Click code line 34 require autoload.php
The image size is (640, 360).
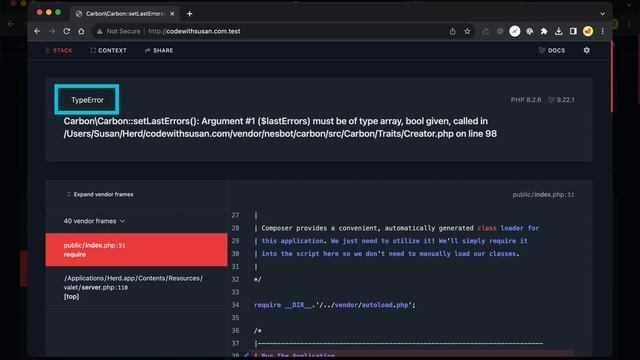pos(335,305)
